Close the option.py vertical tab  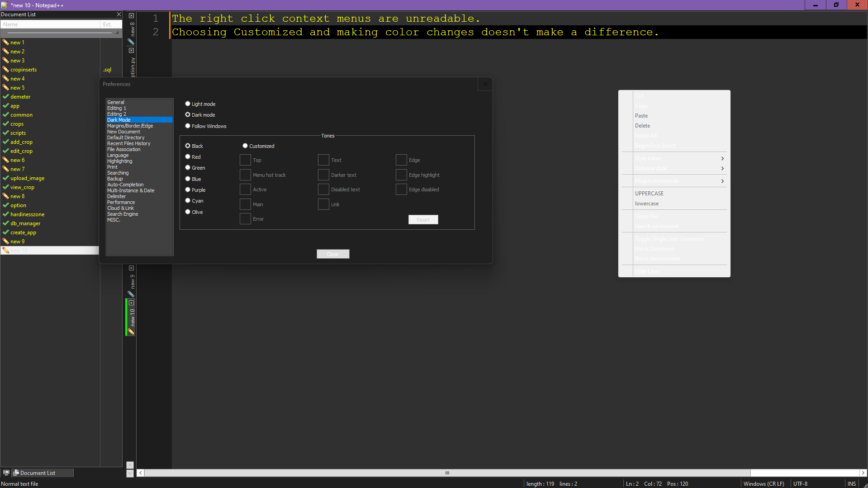(x=131, y=51)
